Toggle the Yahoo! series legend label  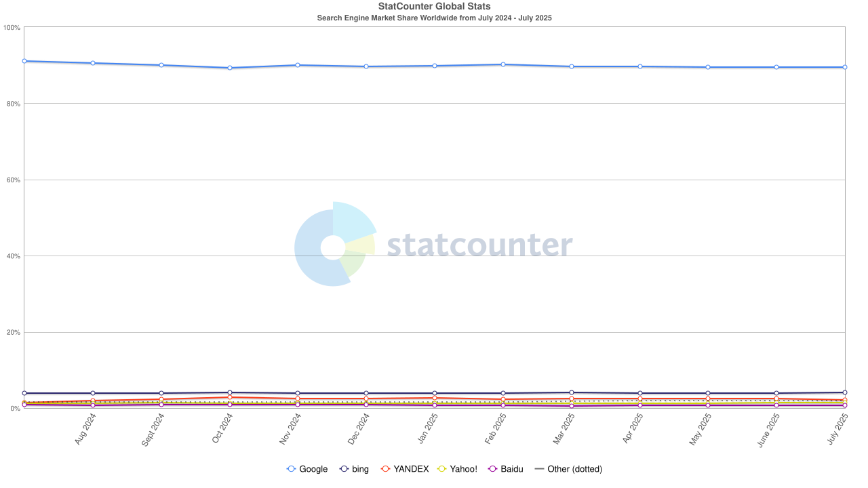pos(463,469)
